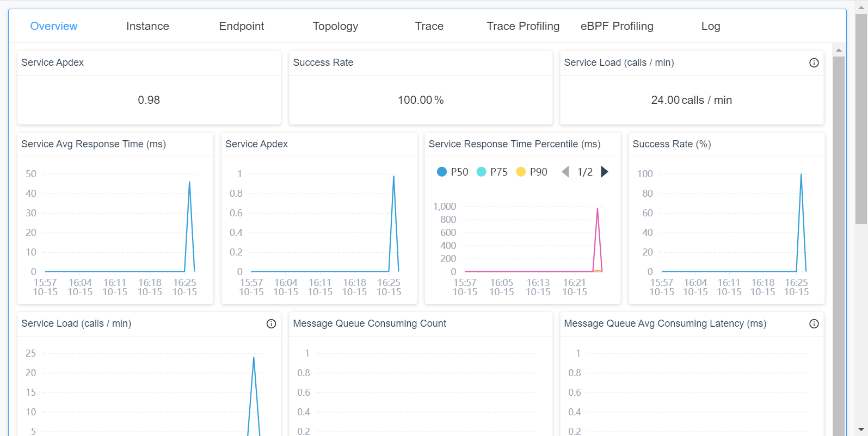868x436 pixels.
Task: Click the 24.00 calls / min value
Action: [x=692, y=100]
